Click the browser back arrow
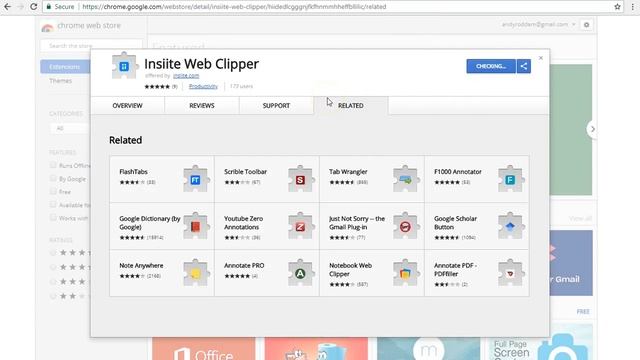The width and height of the screenshot is (640, 360). 7,7
